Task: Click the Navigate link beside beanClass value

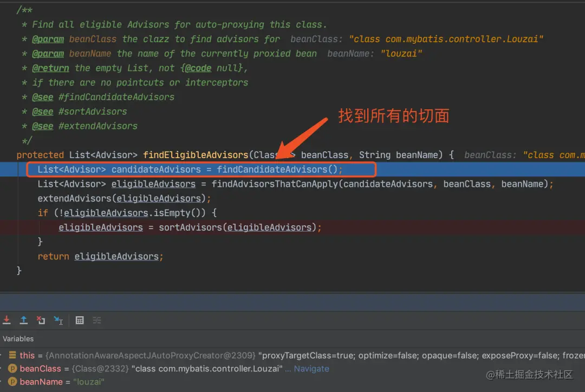Action: tap(311, 369)
